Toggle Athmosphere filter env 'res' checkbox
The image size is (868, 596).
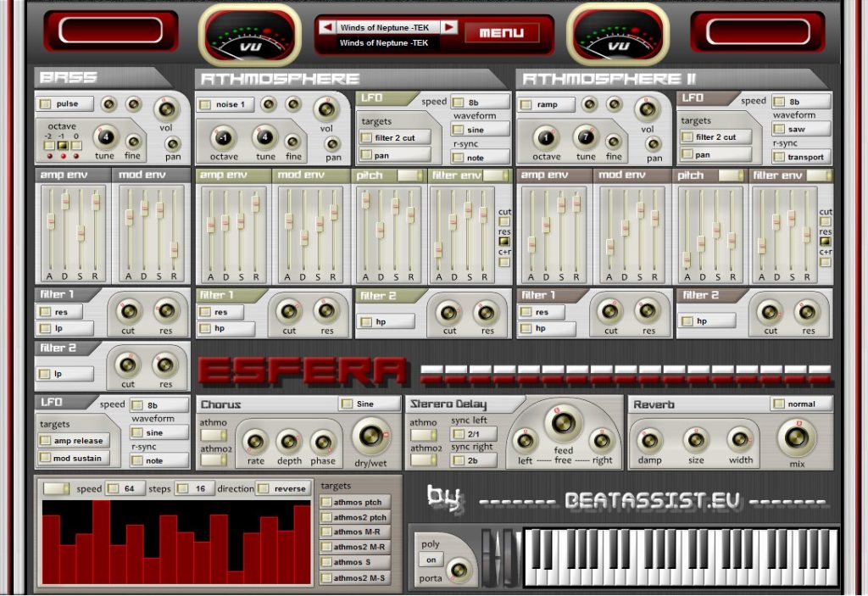504,242
